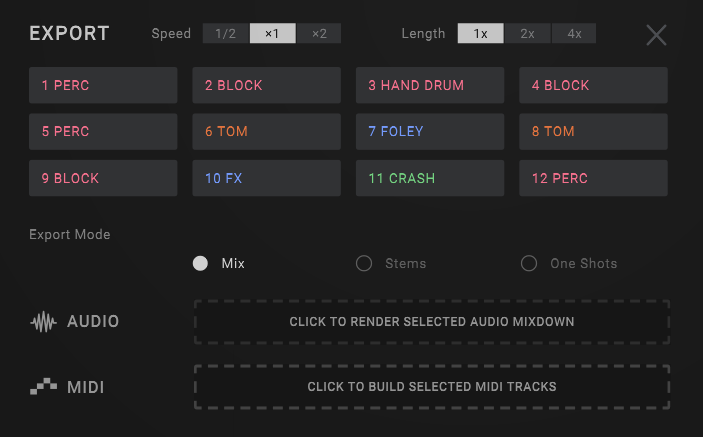
Task: Set export length to 1x
Action: [480, 34]
